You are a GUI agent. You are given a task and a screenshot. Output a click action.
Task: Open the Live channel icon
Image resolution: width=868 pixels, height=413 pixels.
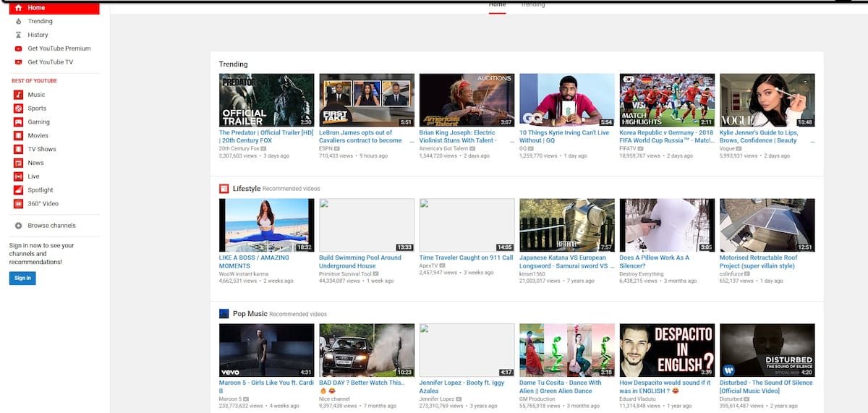(x=18, y=176)
